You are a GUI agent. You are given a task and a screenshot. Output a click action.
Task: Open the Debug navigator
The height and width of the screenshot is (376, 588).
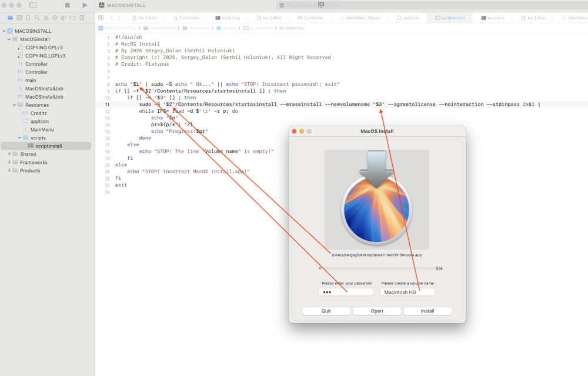64,18
